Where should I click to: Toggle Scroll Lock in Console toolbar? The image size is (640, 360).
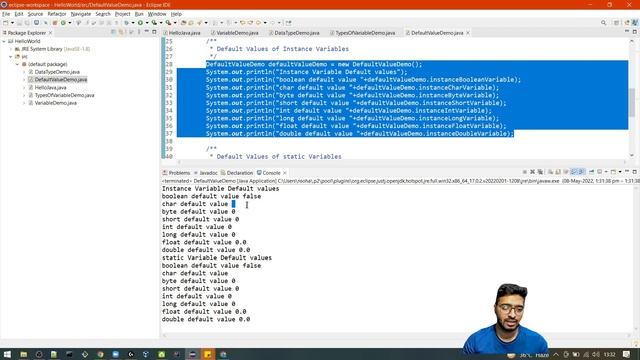coord(558,172)
